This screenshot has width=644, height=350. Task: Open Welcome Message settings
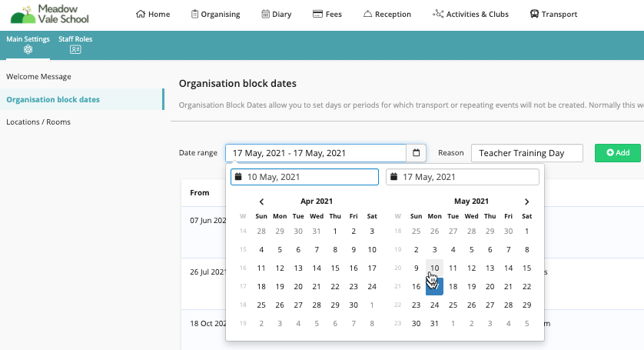pos(38,76)
